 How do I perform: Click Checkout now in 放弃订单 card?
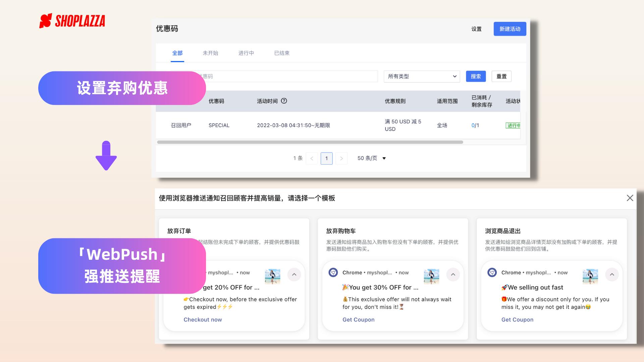pos(203,319)
